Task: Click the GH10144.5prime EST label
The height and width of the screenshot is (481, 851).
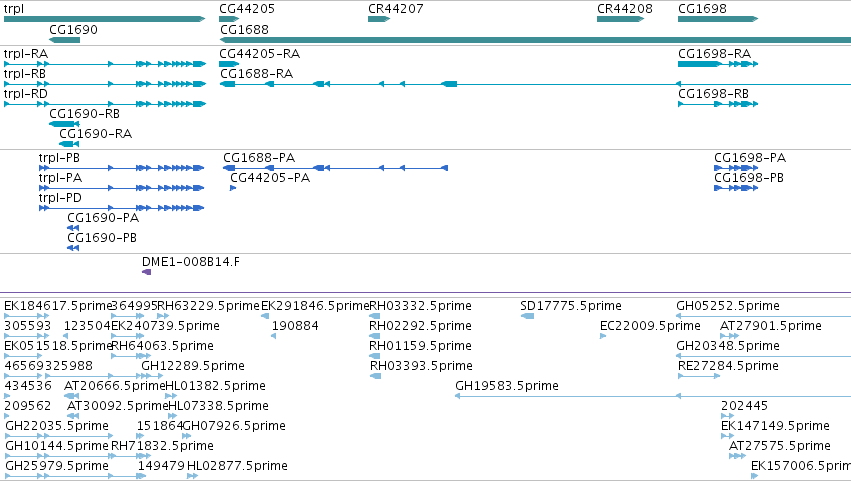Action: tap(57, 446)
